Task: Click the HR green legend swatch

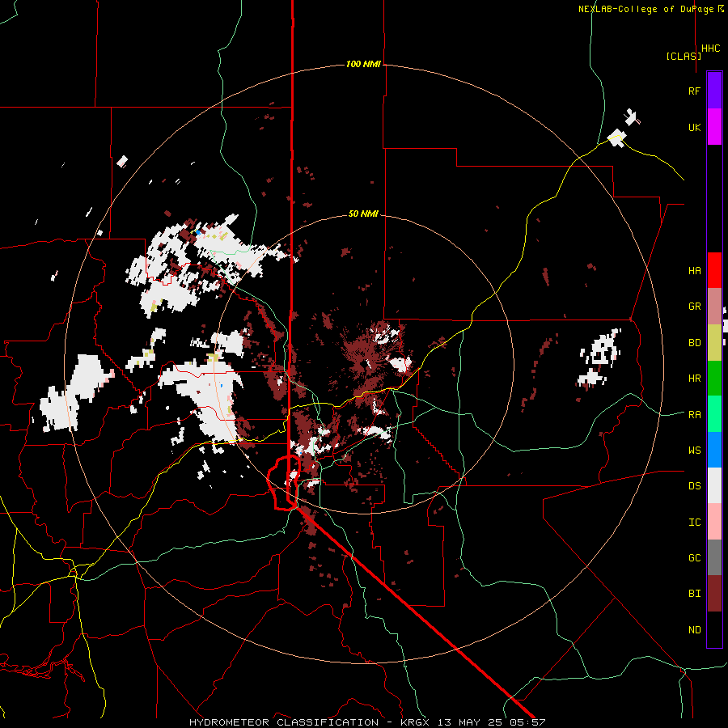Action: (714, 379)
